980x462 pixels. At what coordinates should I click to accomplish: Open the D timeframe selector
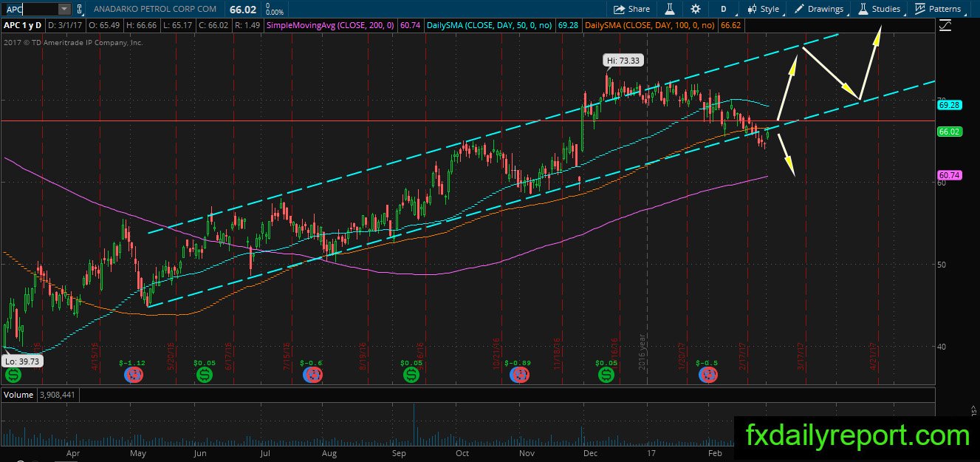(x=724, y=9)
